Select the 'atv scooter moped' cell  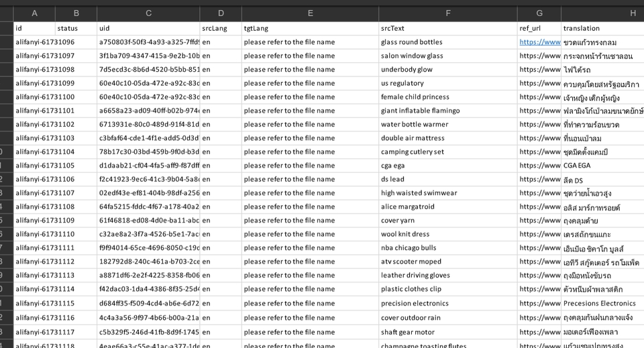point(447,262)
